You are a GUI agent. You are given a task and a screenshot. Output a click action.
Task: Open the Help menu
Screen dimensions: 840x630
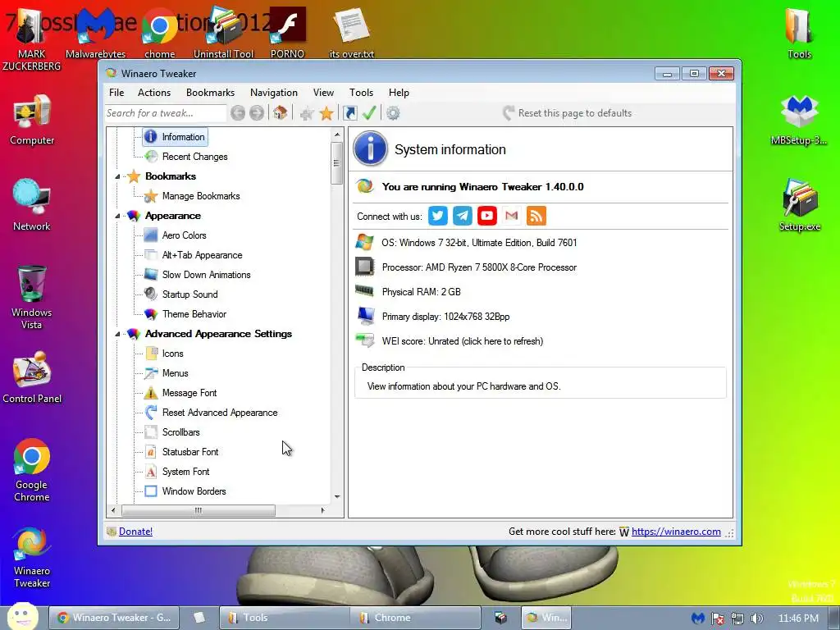pyautogui.click(x=399, y=93)
